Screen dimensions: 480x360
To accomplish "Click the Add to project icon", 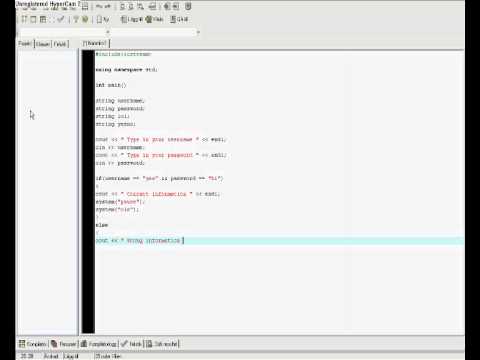I will (167, 6).
